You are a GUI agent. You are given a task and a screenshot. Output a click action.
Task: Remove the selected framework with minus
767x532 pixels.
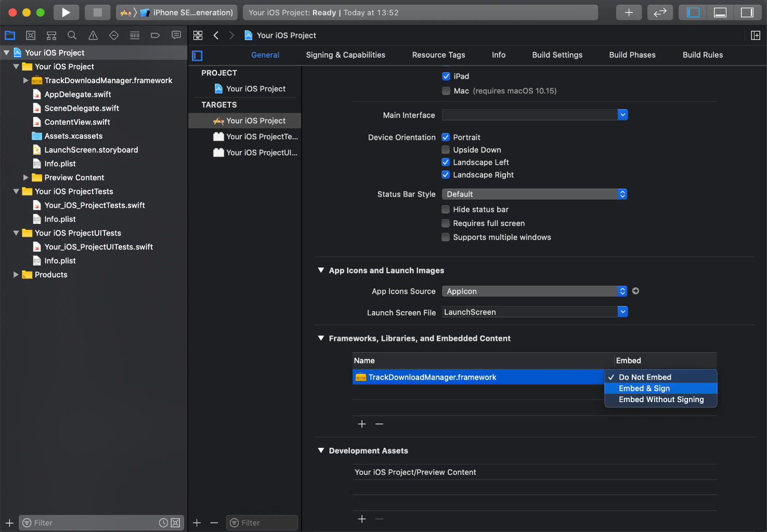pos(380,424)
